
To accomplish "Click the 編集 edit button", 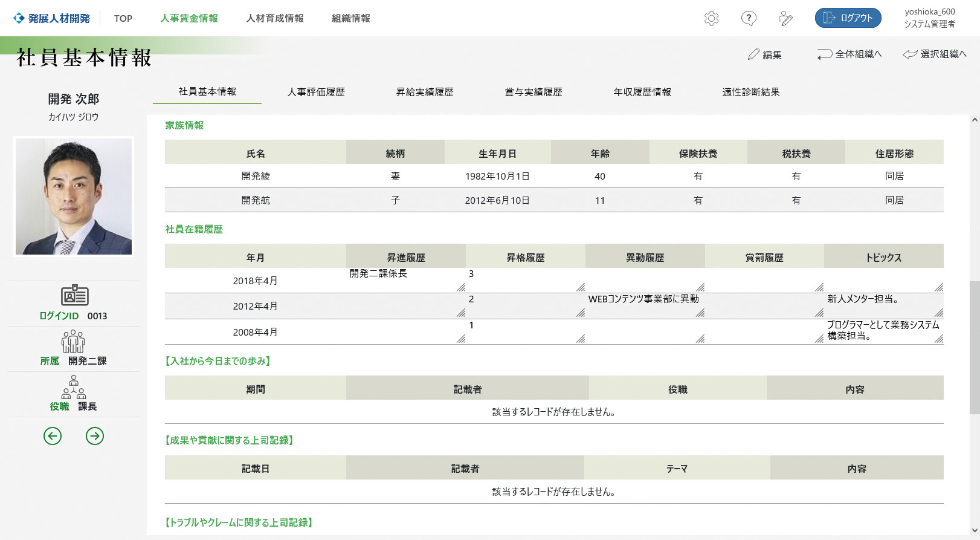I will click(x=765, y=54).
